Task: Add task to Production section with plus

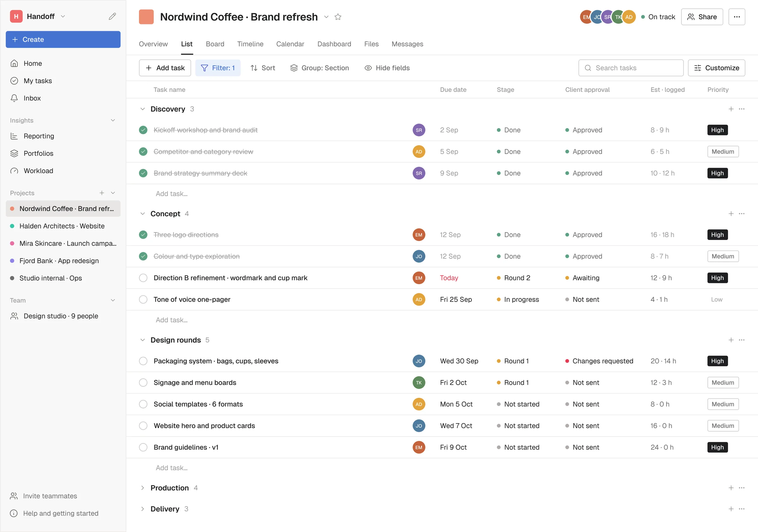Action: (x=731, y=488)
